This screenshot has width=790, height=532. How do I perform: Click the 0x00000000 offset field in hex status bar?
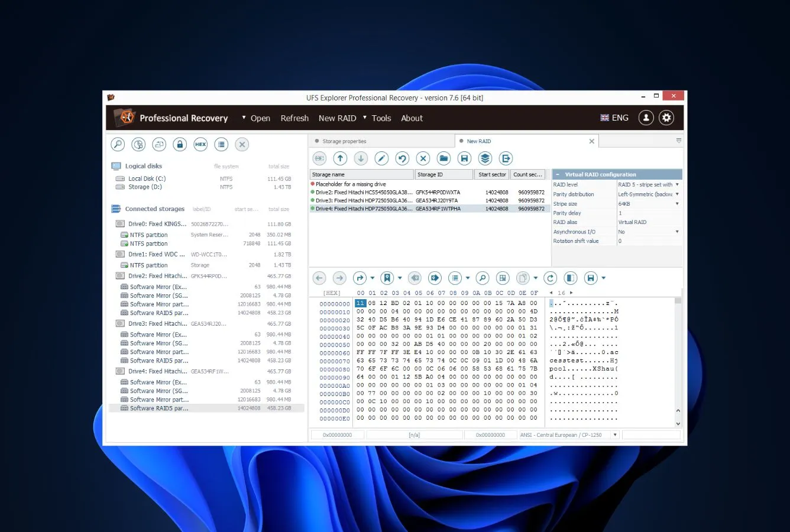(x=337, y=435)
